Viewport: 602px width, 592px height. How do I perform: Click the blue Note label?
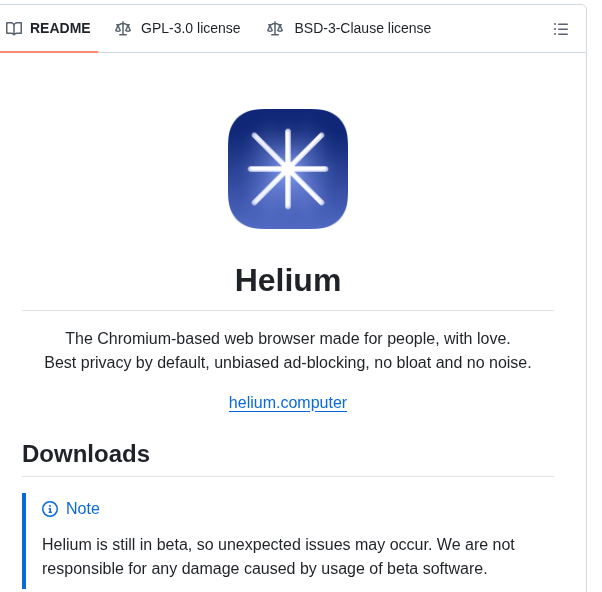tap(83, 509)
